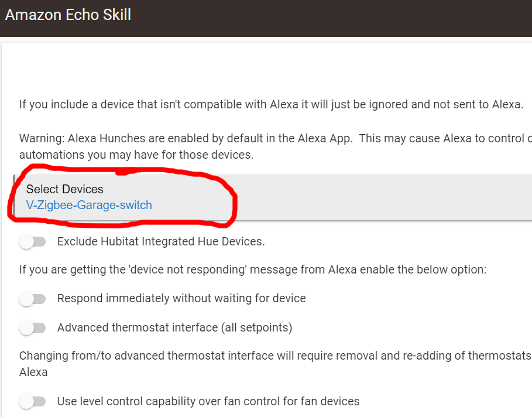
Task: Click the Alexa compatibility notice sentence
Action: coord(270,105)
